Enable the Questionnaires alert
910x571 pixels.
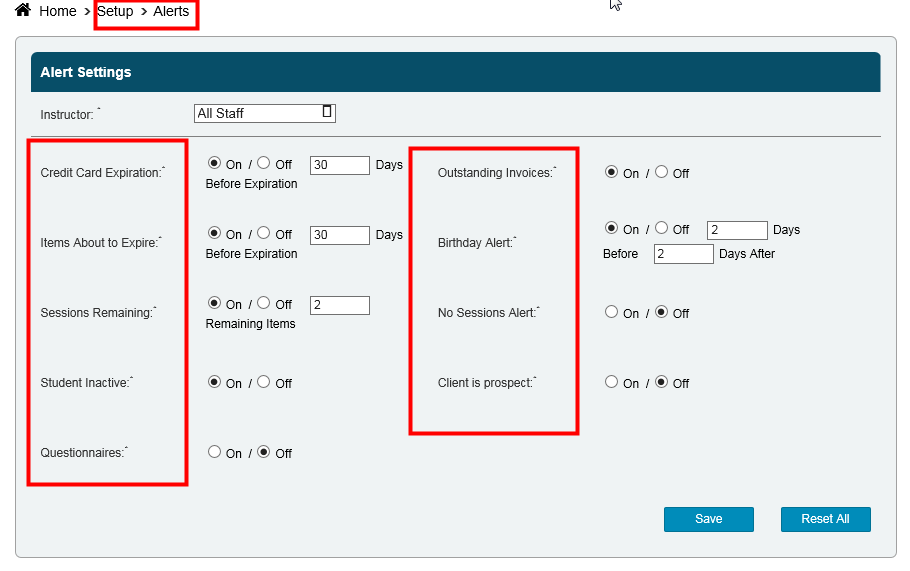coord(214,452)
